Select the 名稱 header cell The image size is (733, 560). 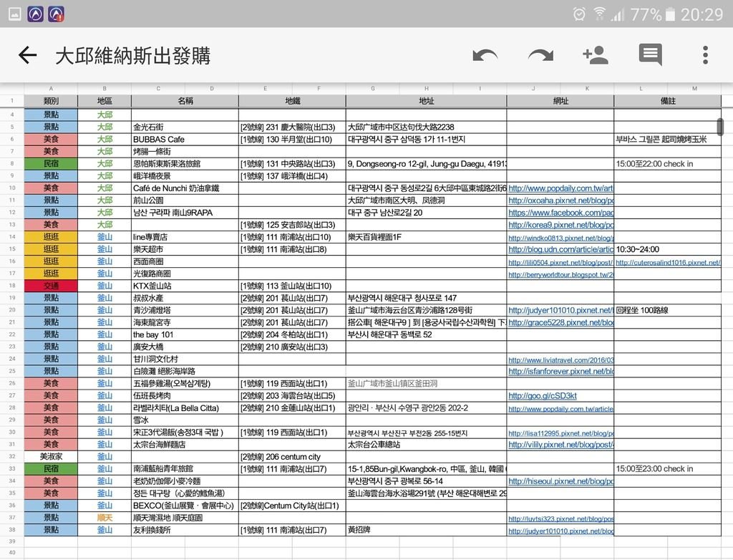point(185,100)
